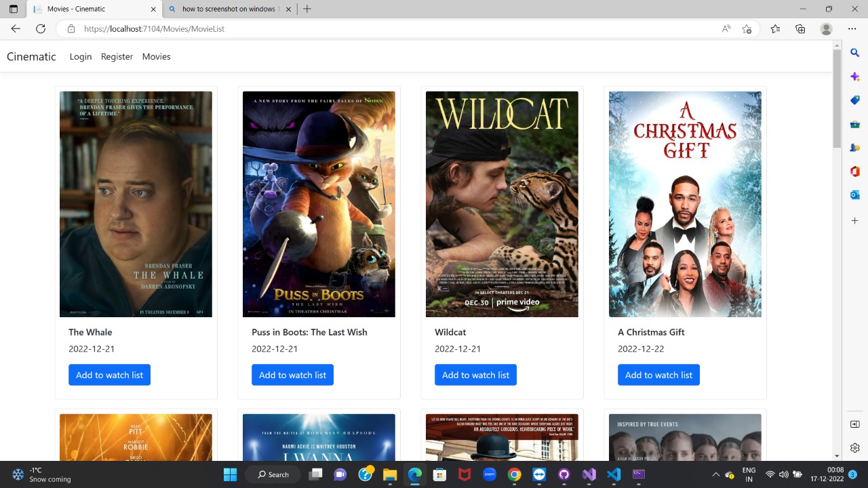Turn on Read aloud icon in address bar
868x488 pixels.
pos(726,28)
